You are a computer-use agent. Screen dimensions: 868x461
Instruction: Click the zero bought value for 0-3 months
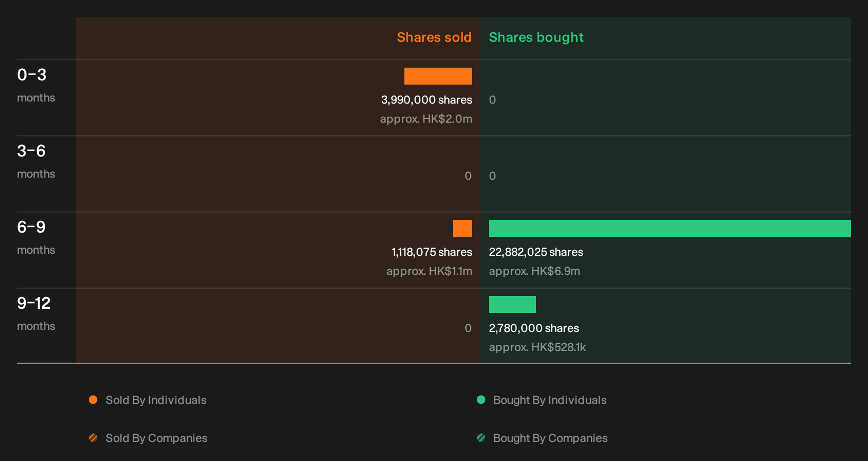pyautogui.click(x=492, y=100)
